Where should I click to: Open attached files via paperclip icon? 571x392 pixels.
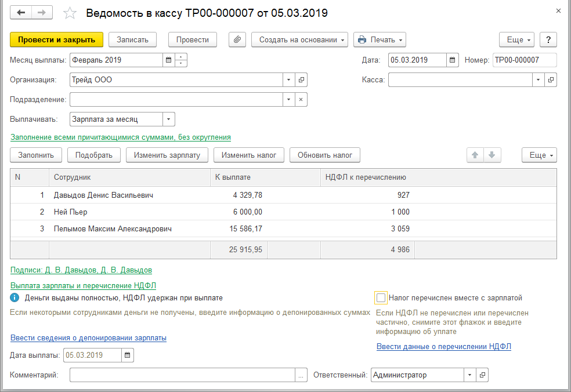[237, 39]
